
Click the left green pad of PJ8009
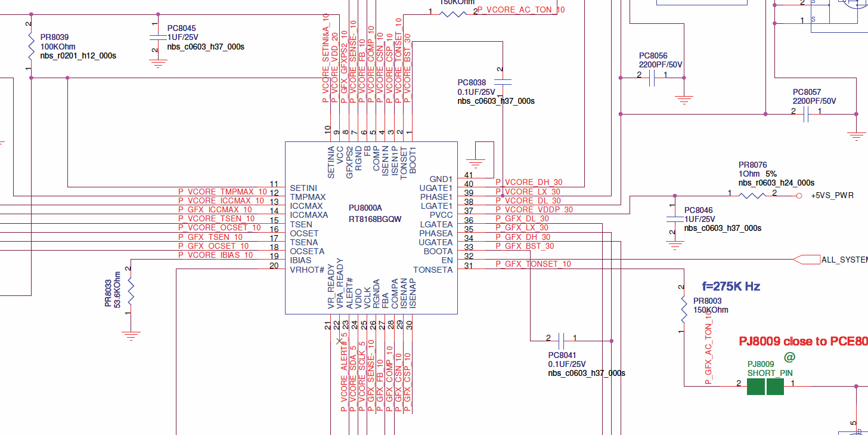coord(756,386)
